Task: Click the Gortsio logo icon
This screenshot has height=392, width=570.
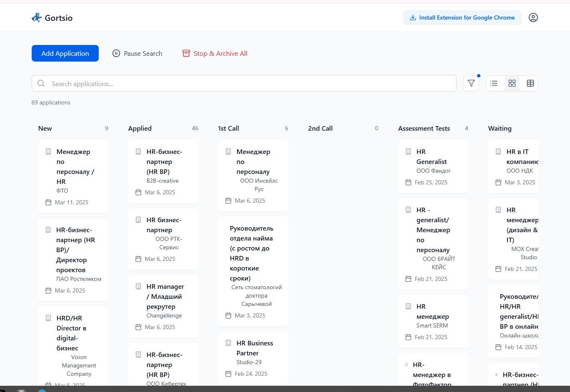Action: [x=37, y=17]
